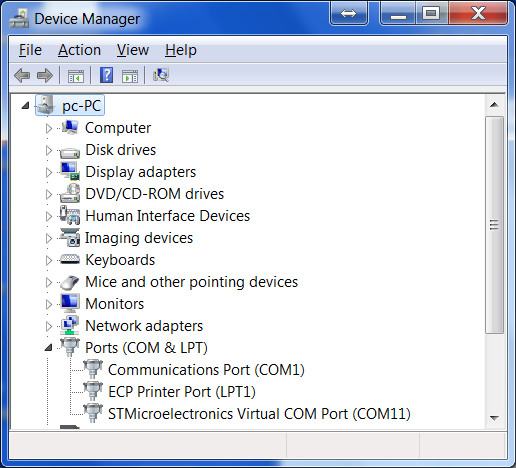Click the STMicroelectronics Virtual COM Port icon
Screen dimensions: 516x468
click(93, 413)
